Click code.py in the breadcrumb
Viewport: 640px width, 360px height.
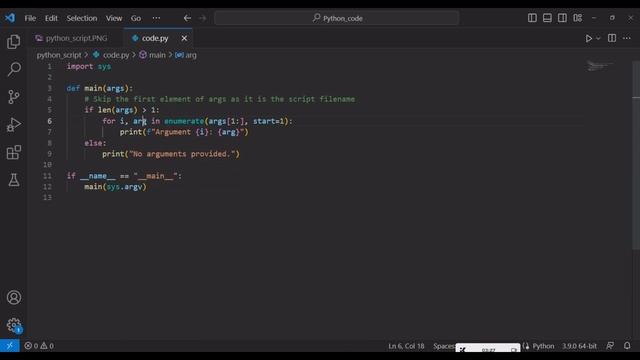116,55
